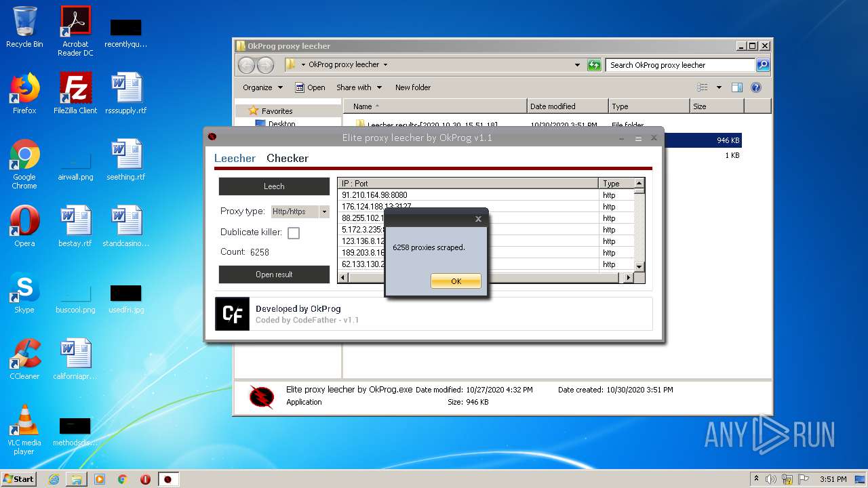Launch Opera browser desktop shortcut
868x488 pixels.
[24, 226]
